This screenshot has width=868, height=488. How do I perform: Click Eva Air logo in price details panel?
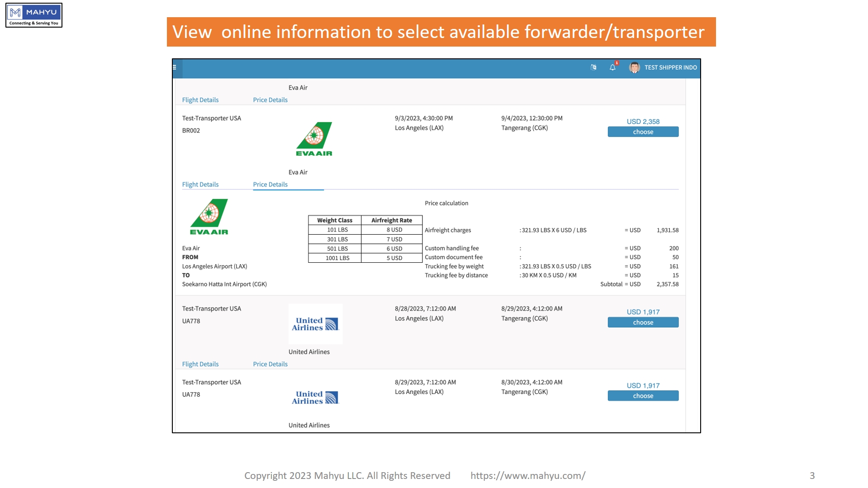coord(209,217)
